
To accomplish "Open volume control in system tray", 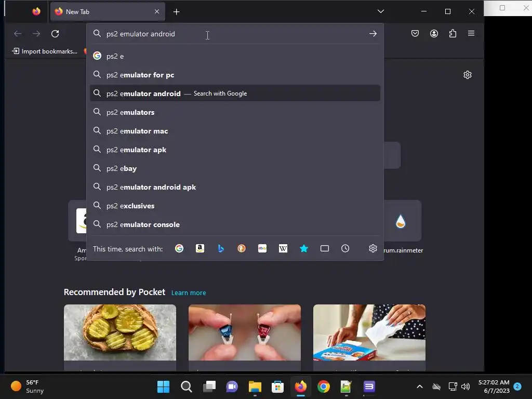I will 465,387.
